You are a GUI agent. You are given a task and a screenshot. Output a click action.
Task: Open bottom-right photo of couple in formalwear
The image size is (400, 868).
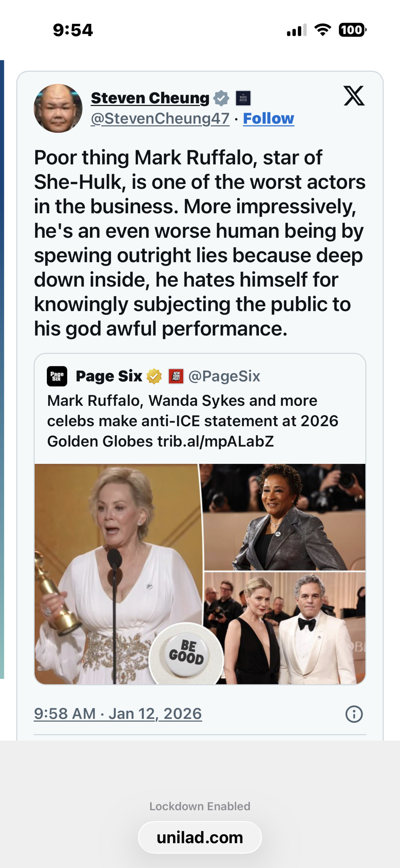(x=285, y=628)
